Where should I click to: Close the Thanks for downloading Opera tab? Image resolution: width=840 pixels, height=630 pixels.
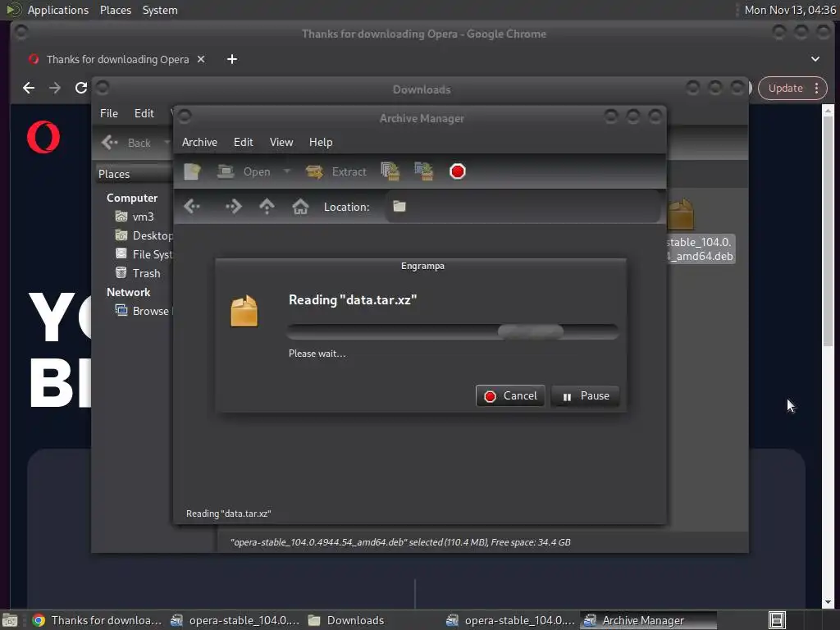pos(201,59)
